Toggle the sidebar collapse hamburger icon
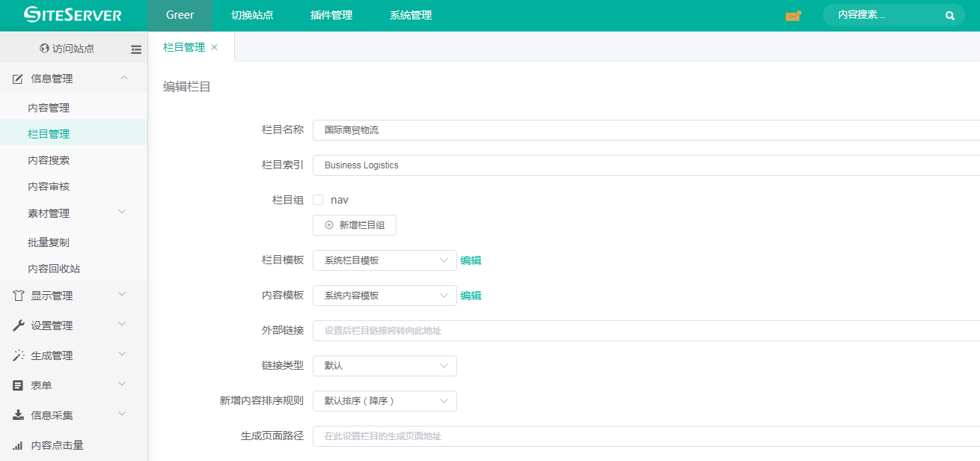 pos(136,49)
